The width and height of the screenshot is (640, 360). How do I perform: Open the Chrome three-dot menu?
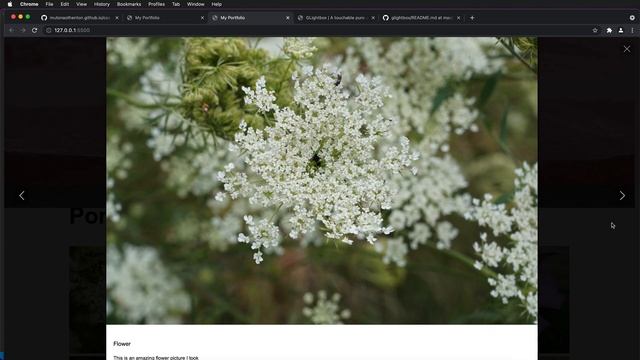coord(632,30)
